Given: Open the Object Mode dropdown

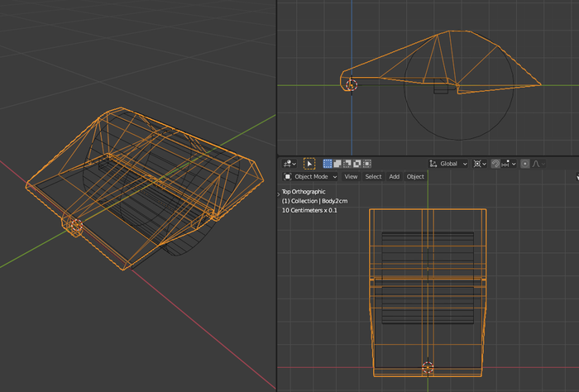Looking at the screenshot, I should (311, 176).
